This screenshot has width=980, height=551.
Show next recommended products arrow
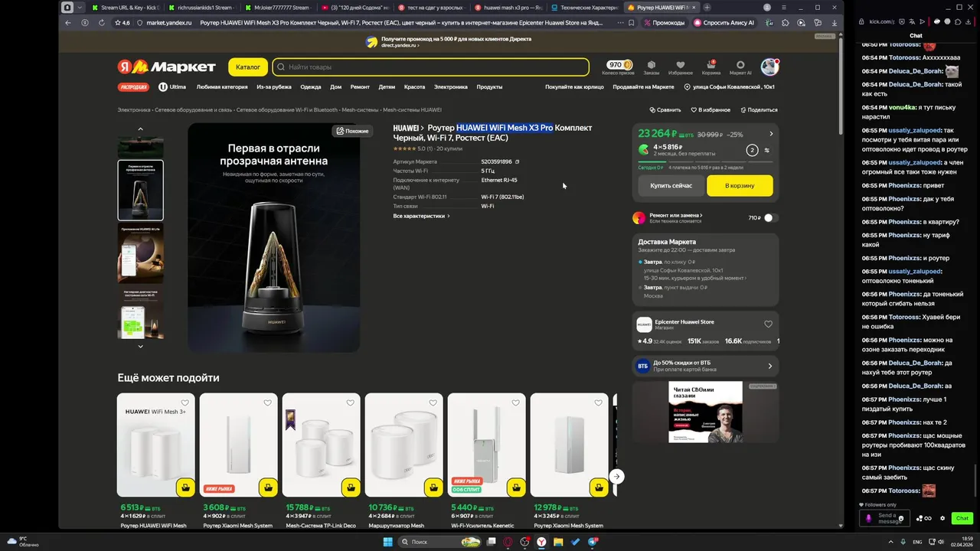(616, 476)
